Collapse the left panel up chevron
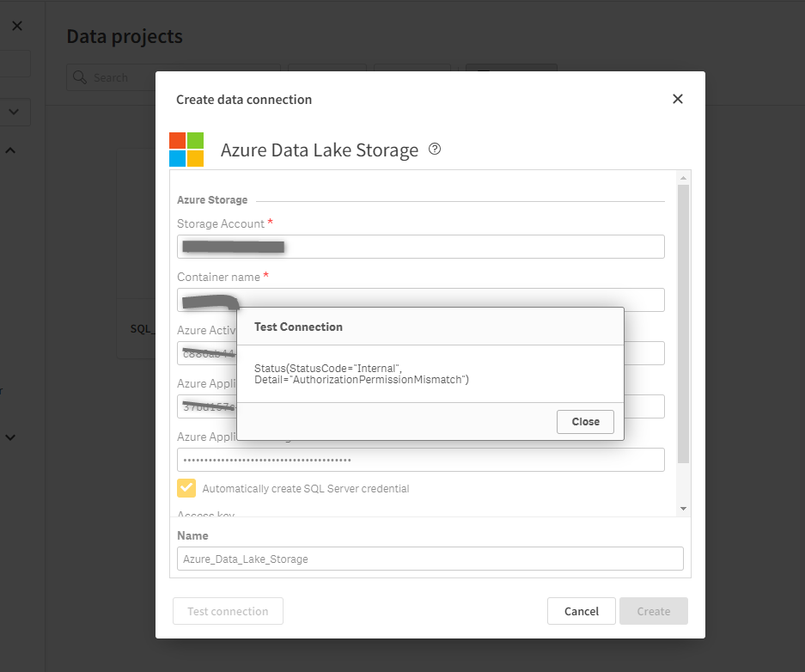 pos(11,150)
